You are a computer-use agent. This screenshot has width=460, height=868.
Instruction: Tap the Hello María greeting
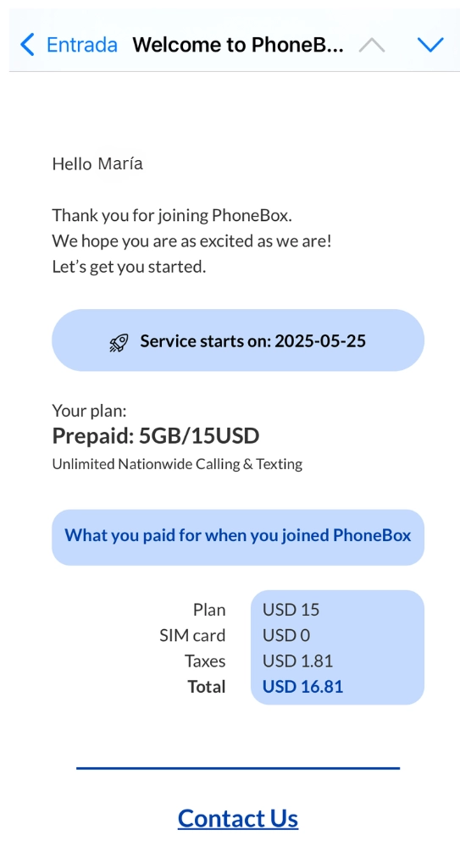pos(97,163)
